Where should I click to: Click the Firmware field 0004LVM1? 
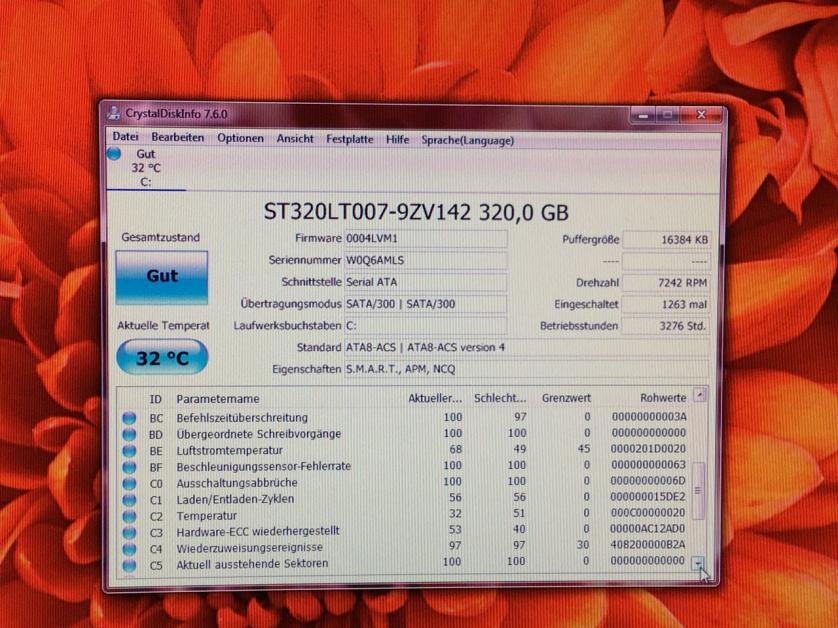[425, 238]
